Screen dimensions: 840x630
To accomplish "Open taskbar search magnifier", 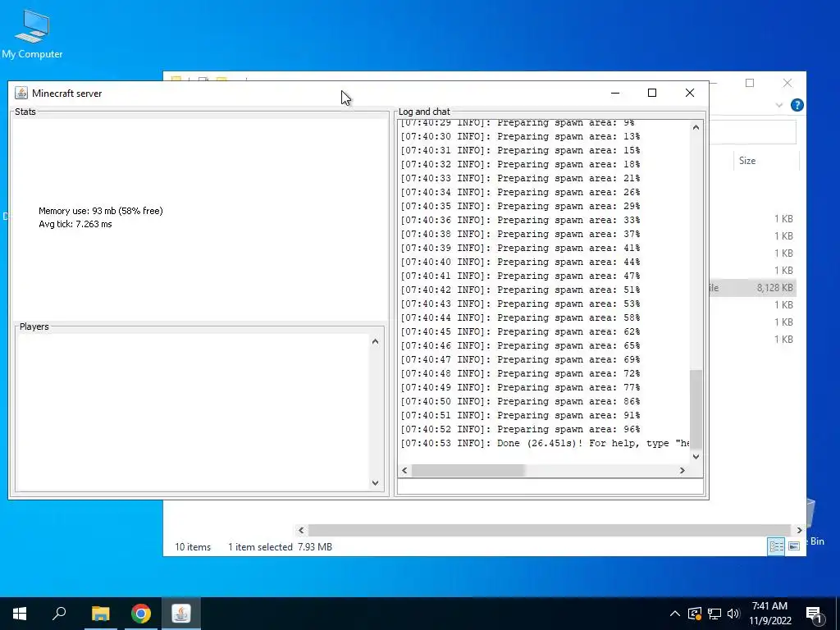I will (59, 614).
